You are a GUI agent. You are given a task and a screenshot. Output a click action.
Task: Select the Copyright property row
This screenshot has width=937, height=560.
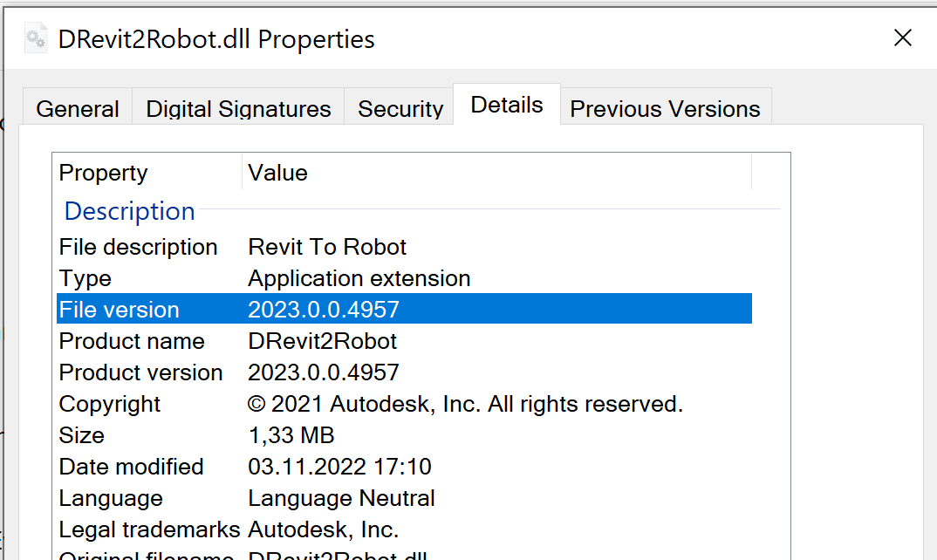(x=110, y=404)
